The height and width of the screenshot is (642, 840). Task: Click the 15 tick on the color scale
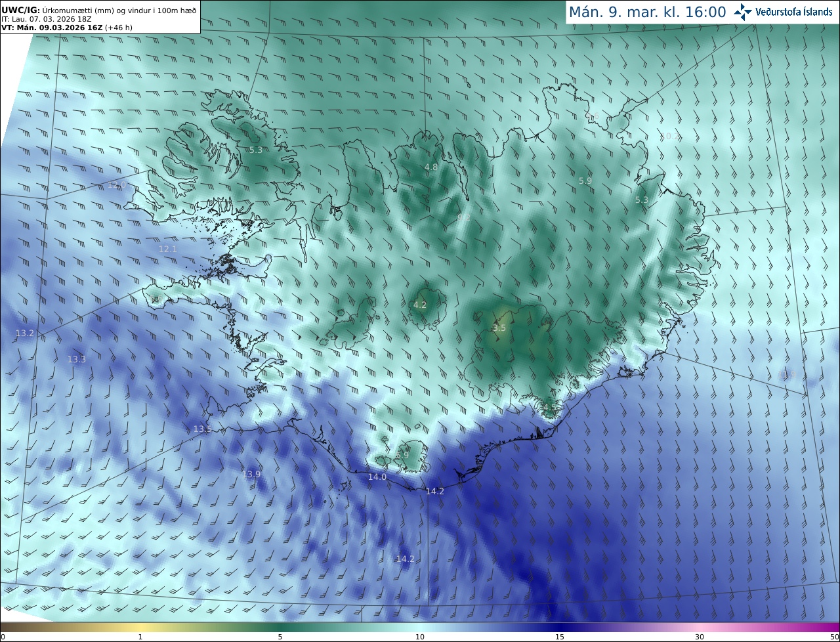pyautogui.click(x=560, y=637)
